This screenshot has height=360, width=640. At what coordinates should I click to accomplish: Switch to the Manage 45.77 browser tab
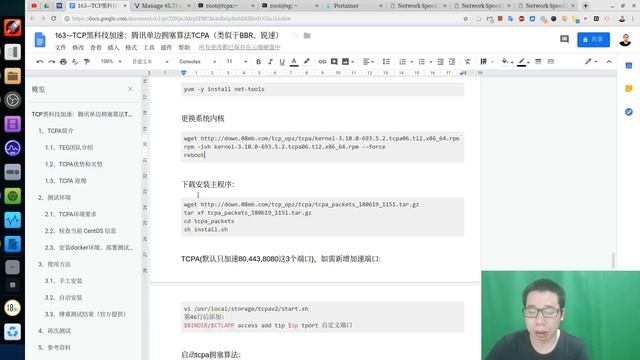point(162,6)
